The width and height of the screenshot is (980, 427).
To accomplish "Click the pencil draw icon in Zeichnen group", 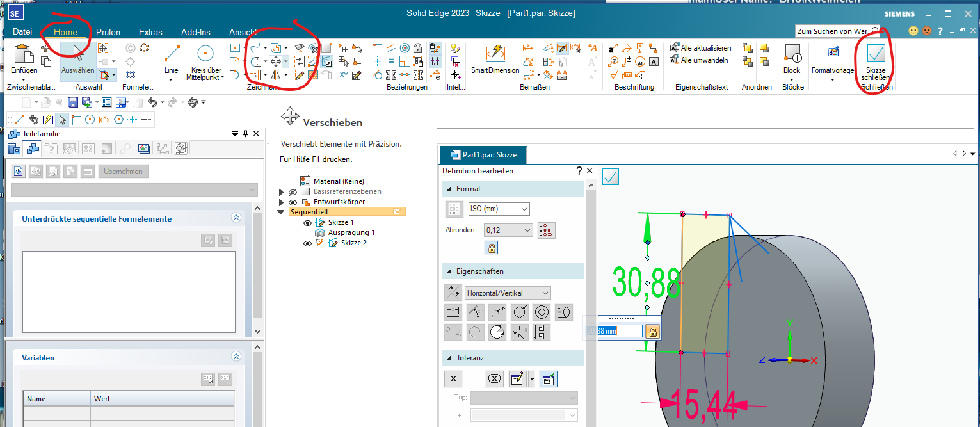I will click(300, 75).
